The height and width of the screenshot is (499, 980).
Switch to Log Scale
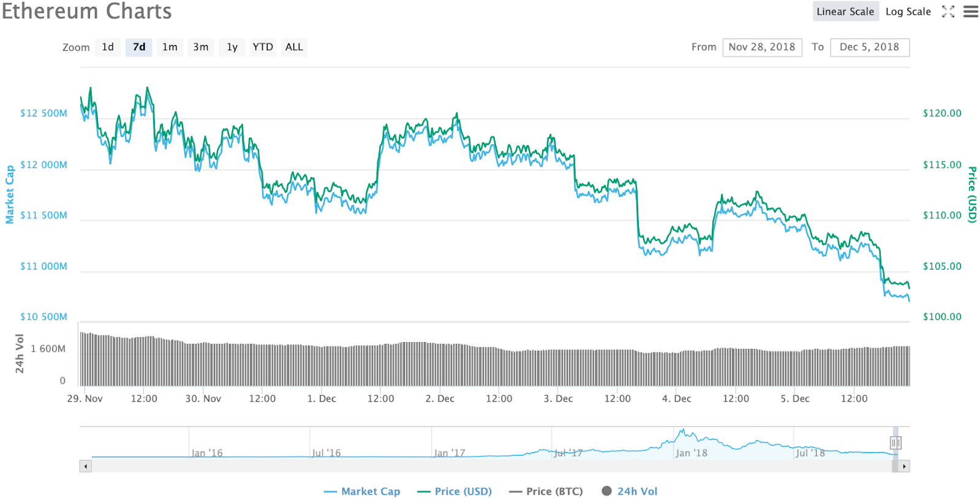pyautogui.click(x=908, y=12)
